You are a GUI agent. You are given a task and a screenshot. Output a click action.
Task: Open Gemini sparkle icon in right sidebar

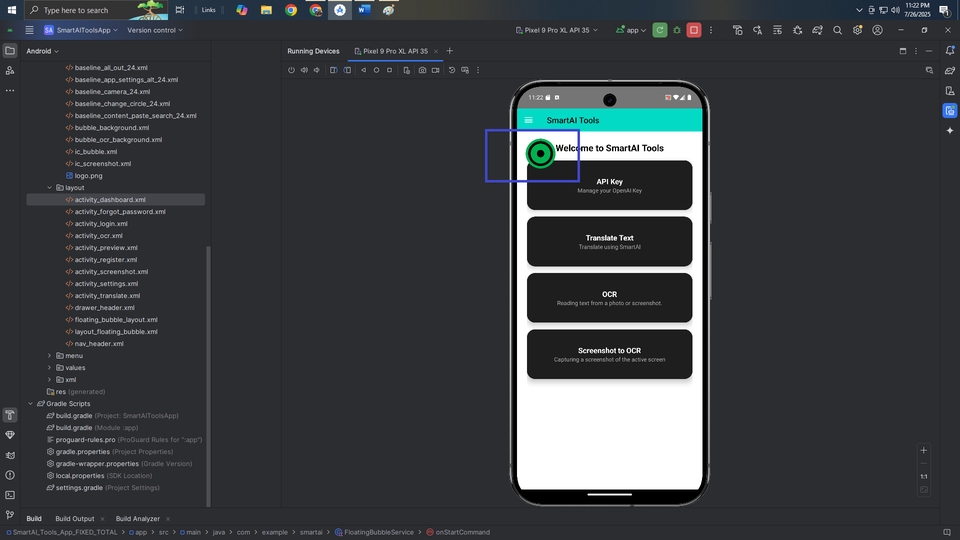point(950,130)
